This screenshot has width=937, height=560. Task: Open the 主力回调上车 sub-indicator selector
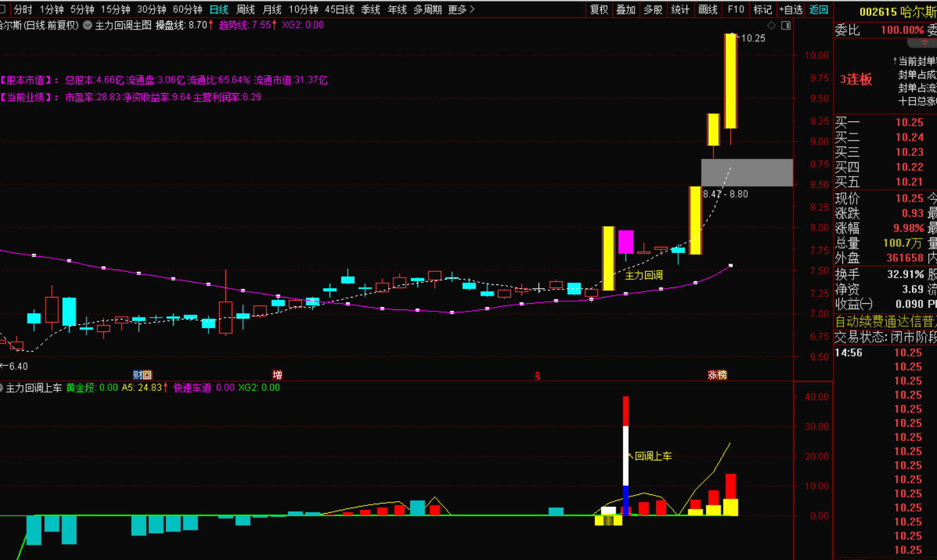(2, 388)
